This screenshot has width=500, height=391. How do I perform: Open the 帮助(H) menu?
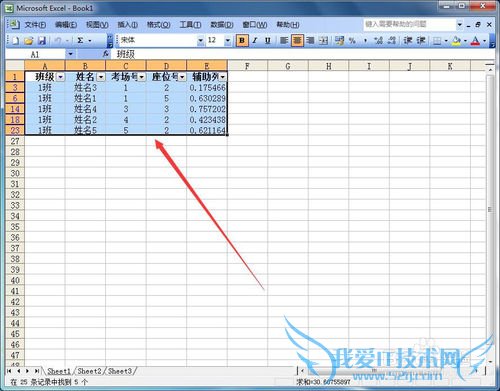[x=288, y=25]
